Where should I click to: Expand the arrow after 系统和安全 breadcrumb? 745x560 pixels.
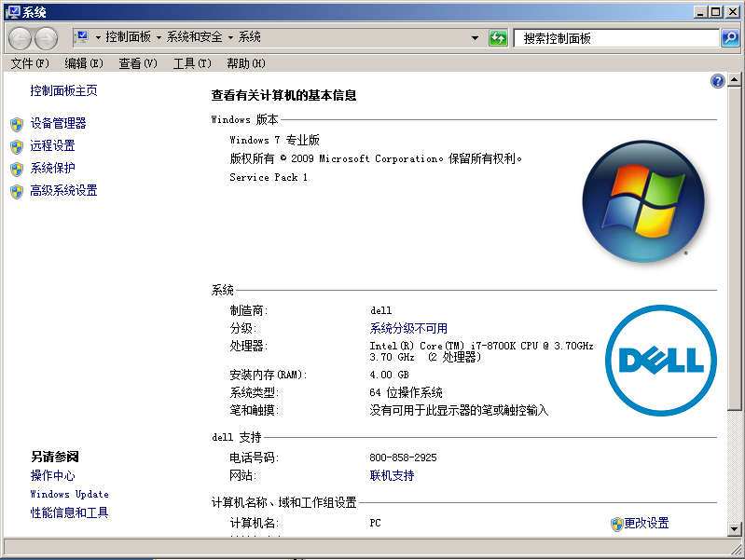230,37
